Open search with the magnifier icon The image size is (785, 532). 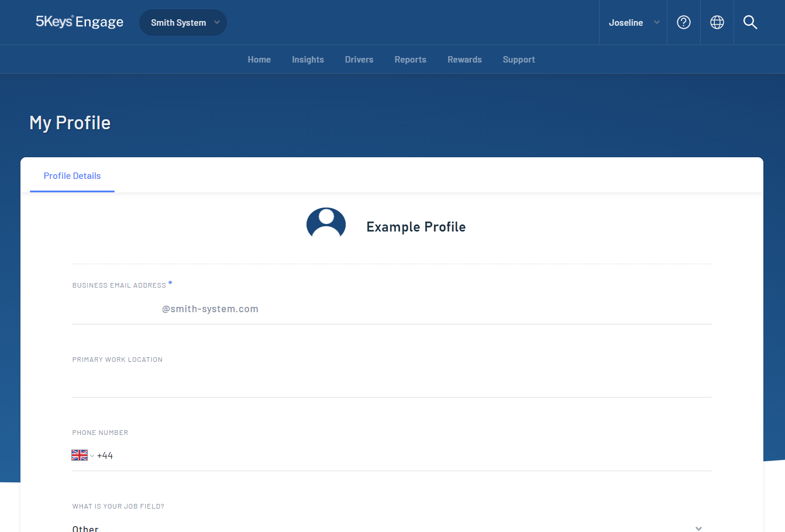point(750,22)
